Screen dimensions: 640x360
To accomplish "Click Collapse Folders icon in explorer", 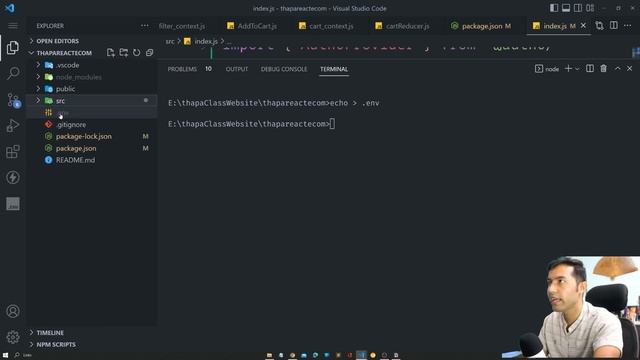I will coord(150,53).
